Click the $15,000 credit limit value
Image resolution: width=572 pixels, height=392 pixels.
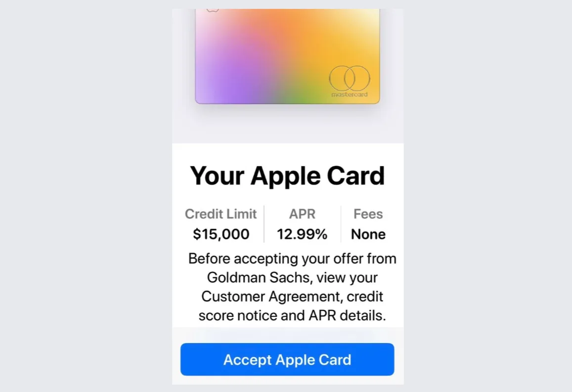221,234
